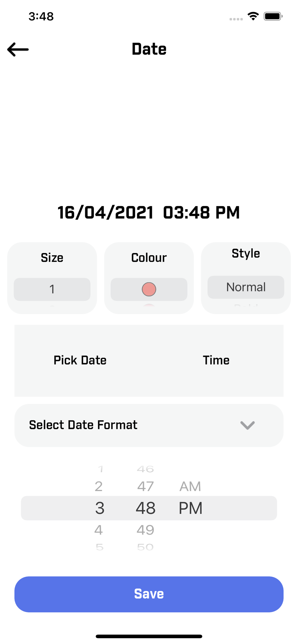The height and width of the screenshot is (644, 298).
Task: Choose minute 47 in the picker
Action: pos(145,486)
